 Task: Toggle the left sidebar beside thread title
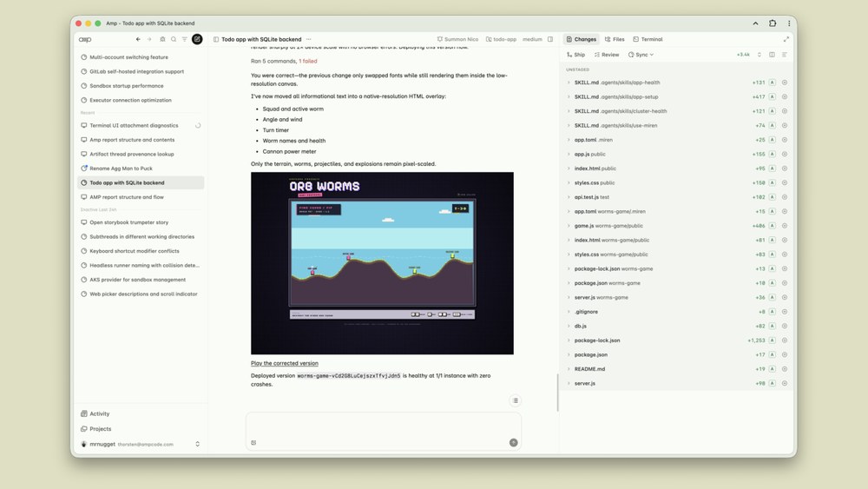(x=216, y=39)
